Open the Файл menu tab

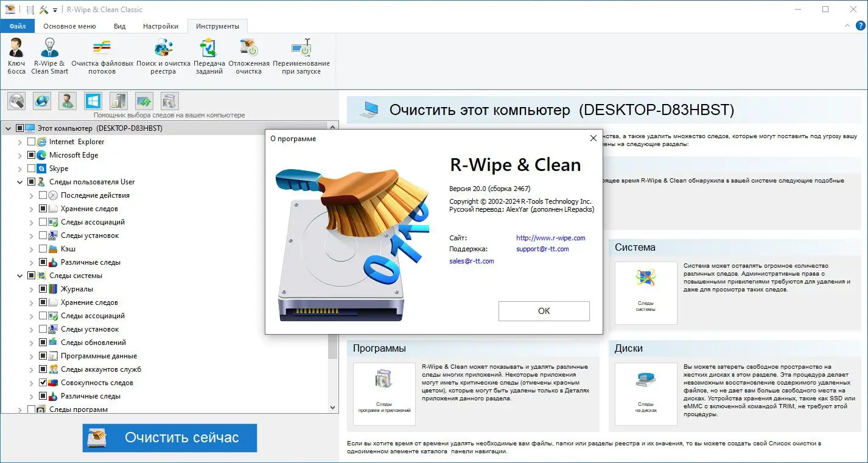coord(18,26)
